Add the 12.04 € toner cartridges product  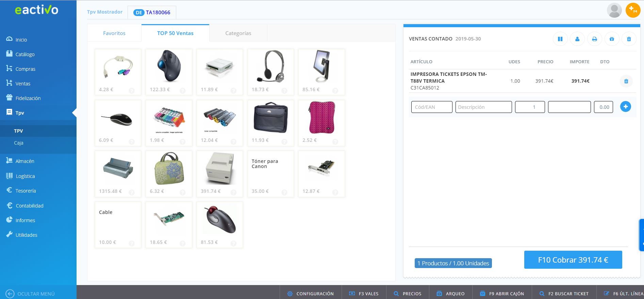coord(220,123)
